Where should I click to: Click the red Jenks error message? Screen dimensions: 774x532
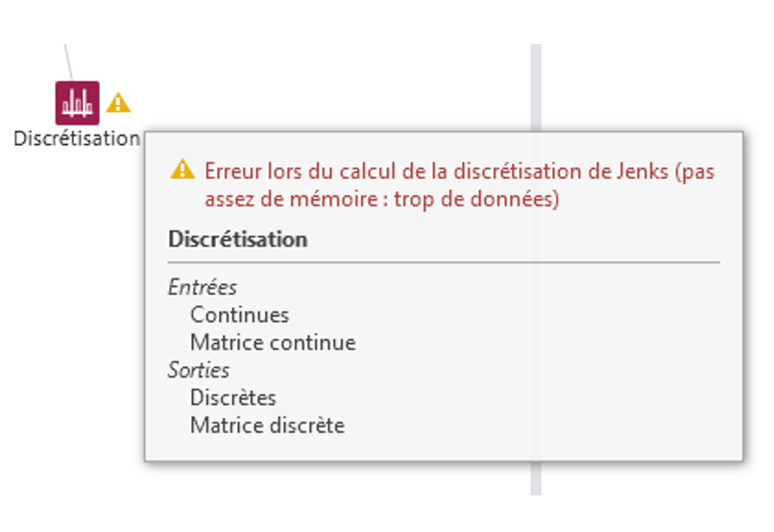point(460,185)
